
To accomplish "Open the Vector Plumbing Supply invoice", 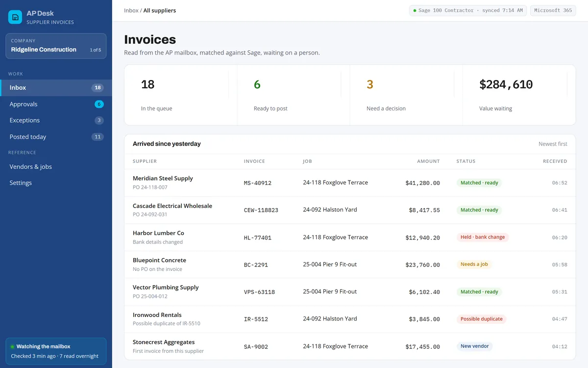I will pos(350,292).
